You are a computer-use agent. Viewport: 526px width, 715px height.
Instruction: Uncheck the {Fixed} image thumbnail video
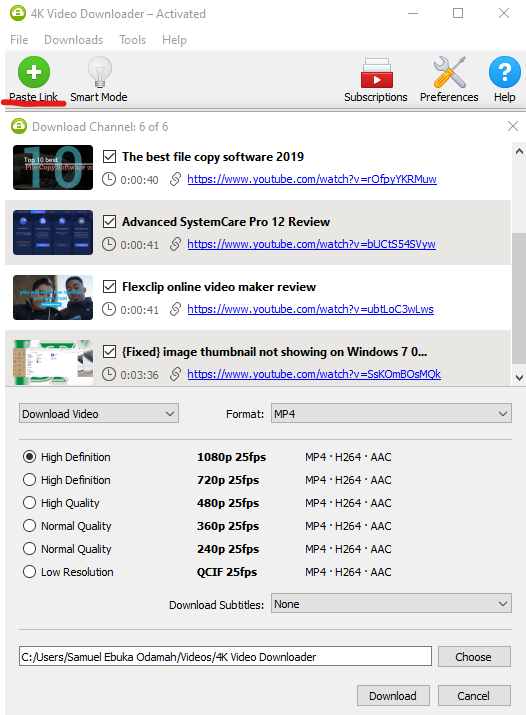tap(109, 352)
